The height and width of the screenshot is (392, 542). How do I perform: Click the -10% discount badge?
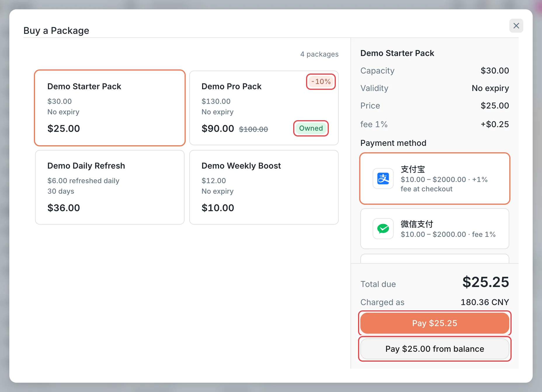321,82
